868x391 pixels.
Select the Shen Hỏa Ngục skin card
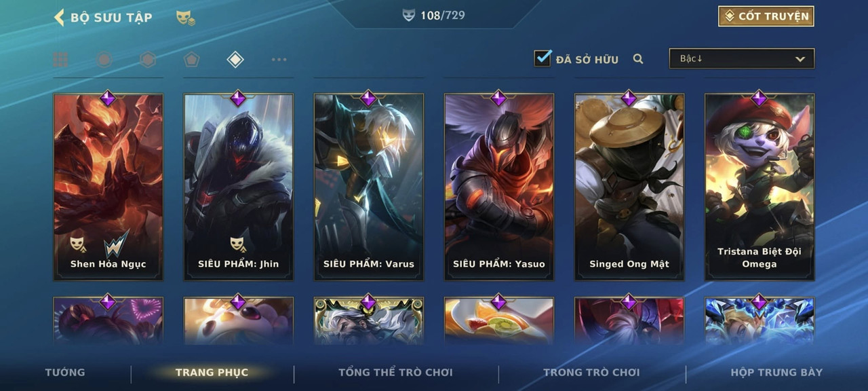(x=108, y=187)
